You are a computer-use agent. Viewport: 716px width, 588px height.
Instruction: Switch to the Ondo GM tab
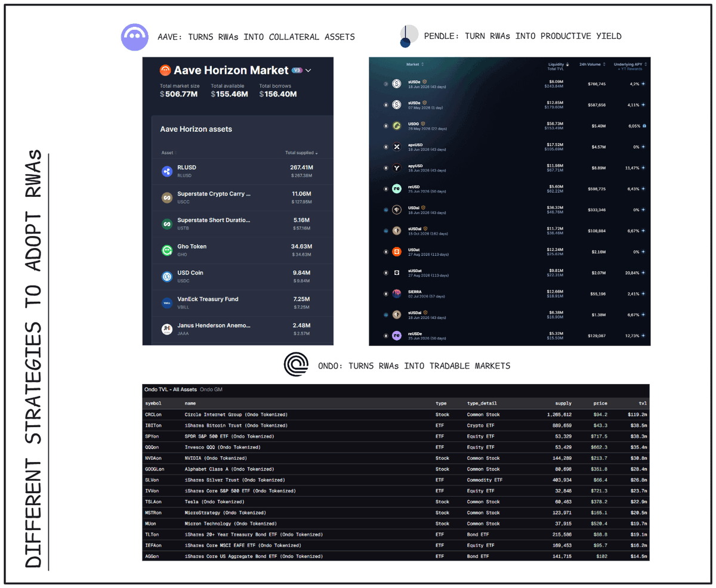coord(211,389)
